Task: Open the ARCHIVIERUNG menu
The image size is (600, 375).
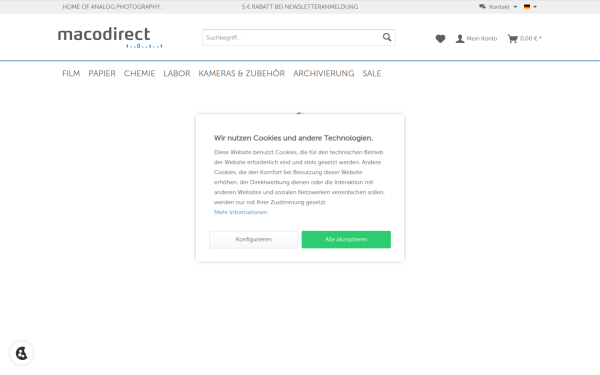Action: [324, 73]
